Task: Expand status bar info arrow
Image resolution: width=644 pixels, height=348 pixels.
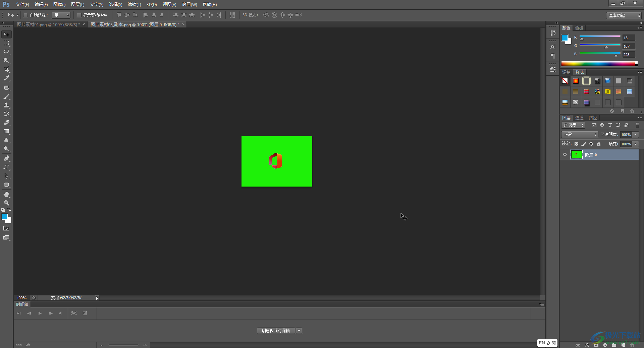Action: coord(97,298)
